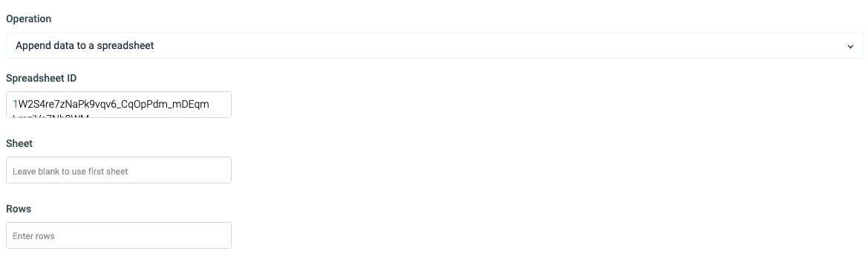Viewport: 868px width, 274px height.
Task: Click empty area right of 'Enter rows' placeholder
Action: [x=143, y=236]
